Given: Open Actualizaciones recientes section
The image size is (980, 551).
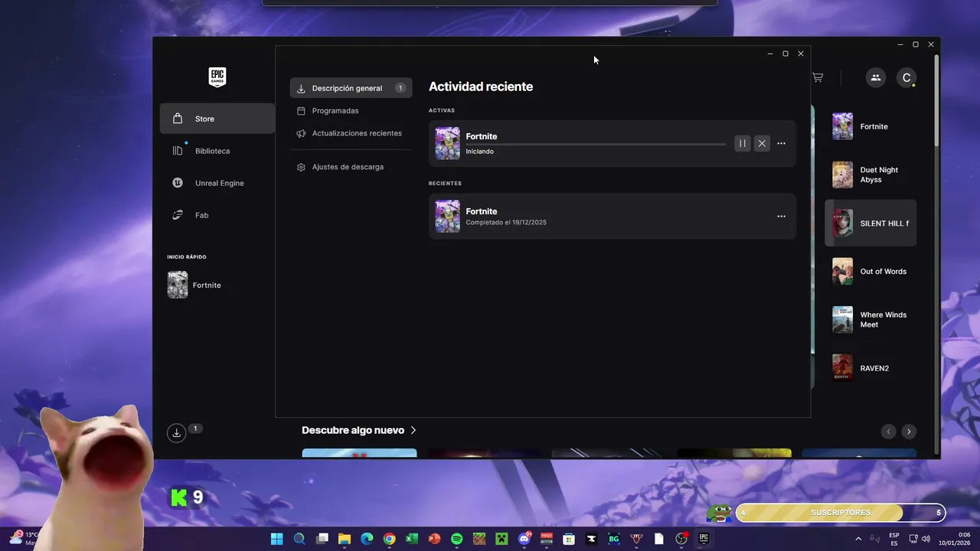Looking at the screenshot, I should point(351,133).
